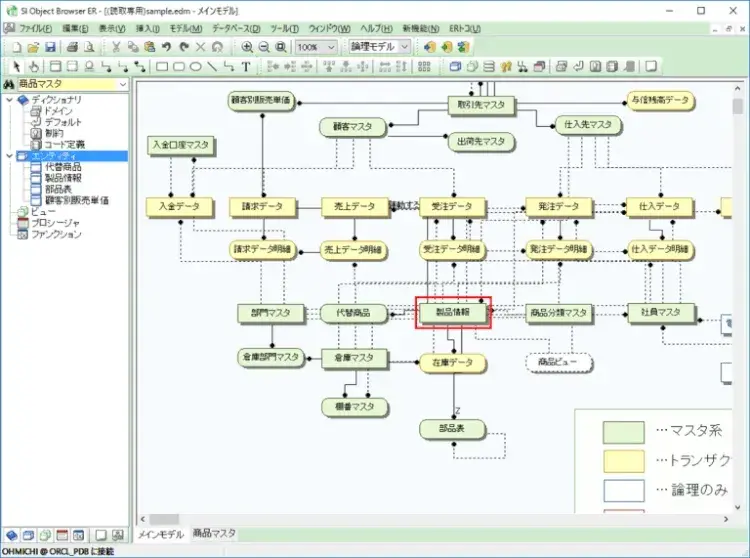Select the Text 'T' drawing tool
Viewport: 750px width, 558px height.
coord(246,67)
